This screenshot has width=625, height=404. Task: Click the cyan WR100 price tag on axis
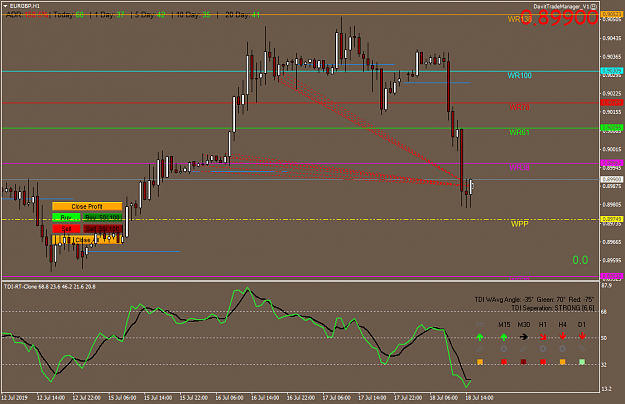[x=611, y=71]
